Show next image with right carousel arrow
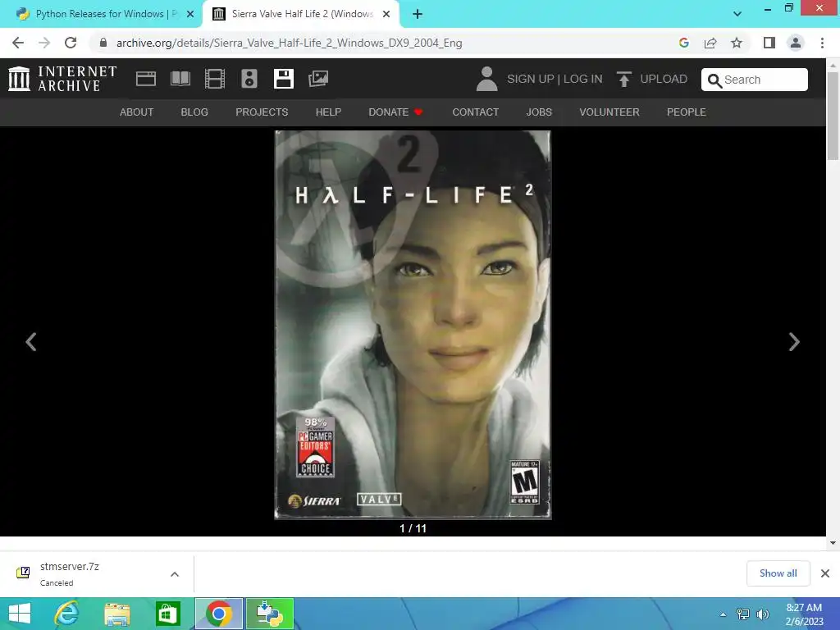Screen dimensions: 840x630 click(794, 342)
